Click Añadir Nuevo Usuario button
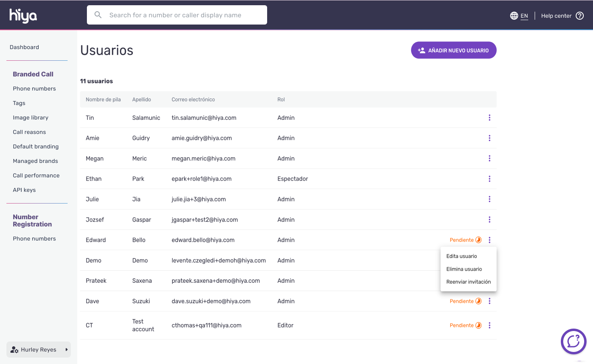Image resolution: width=593 pixels, height=364 pixels. click(453, 50)
